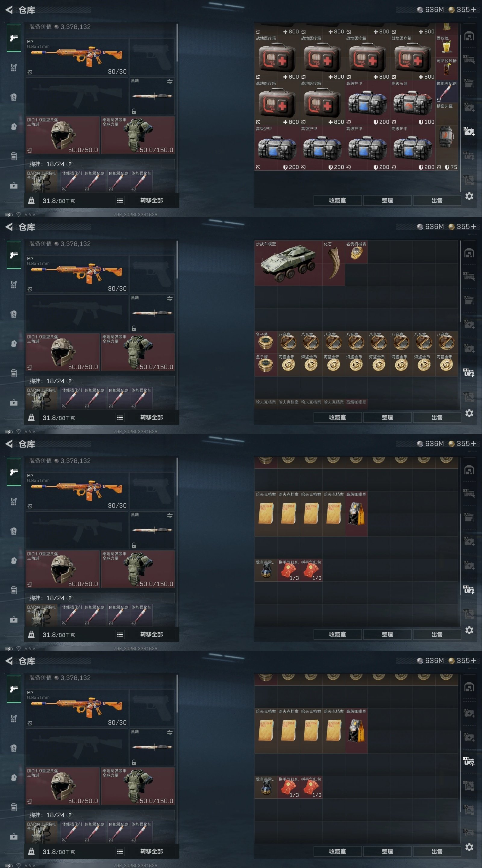
Task: Expand item list icon next to 转移全部 beside 高级护甲 stash
Action: [x=120, y=200]
